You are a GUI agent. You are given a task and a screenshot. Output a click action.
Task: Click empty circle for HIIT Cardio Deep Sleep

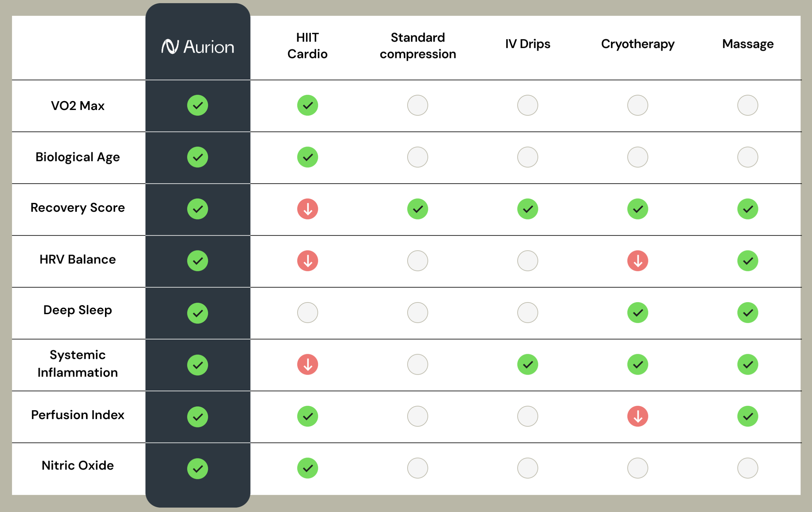pos(308,313)
